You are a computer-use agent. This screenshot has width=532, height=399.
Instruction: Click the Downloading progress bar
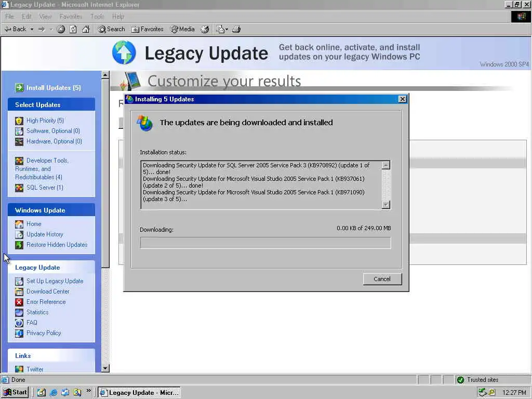[x=265, y=243]
